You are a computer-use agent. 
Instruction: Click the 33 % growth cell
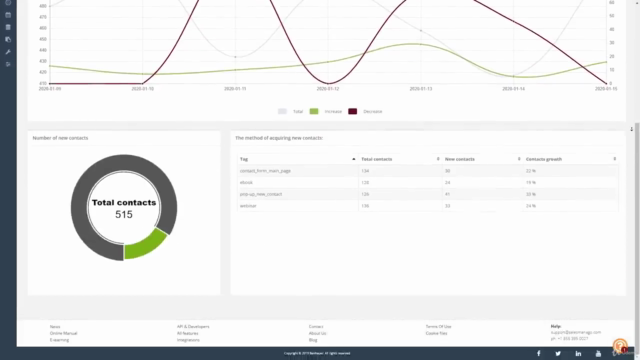click(531, 194)
